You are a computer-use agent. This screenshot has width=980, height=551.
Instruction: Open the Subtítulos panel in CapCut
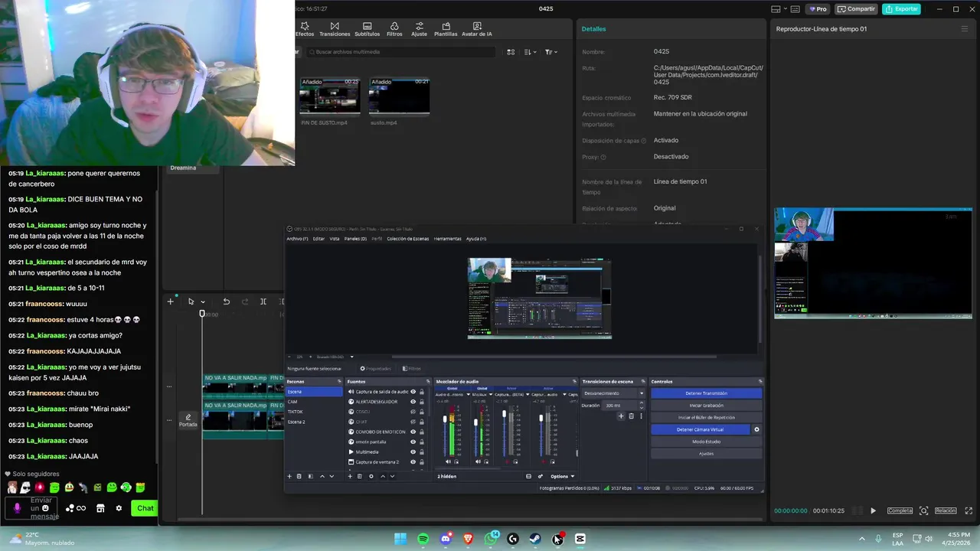coord(367,29)
